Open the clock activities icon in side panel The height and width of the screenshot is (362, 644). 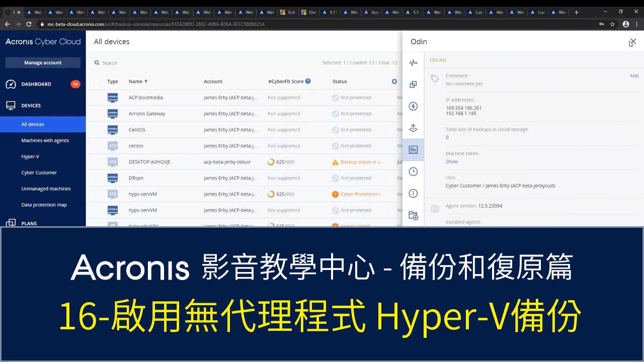(413, 171)
